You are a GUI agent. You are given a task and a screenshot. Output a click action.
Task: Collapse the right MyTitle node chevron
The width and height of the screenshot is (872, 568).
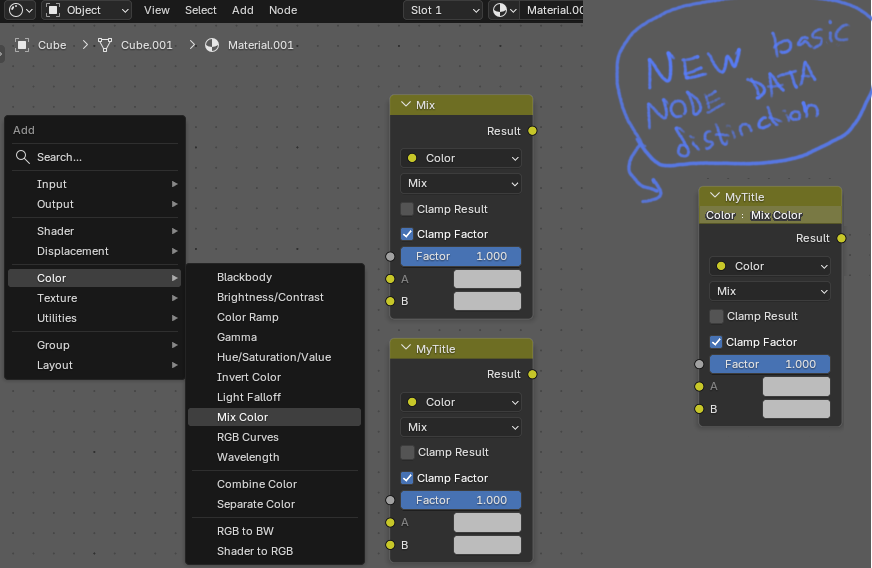click(715, 196)
